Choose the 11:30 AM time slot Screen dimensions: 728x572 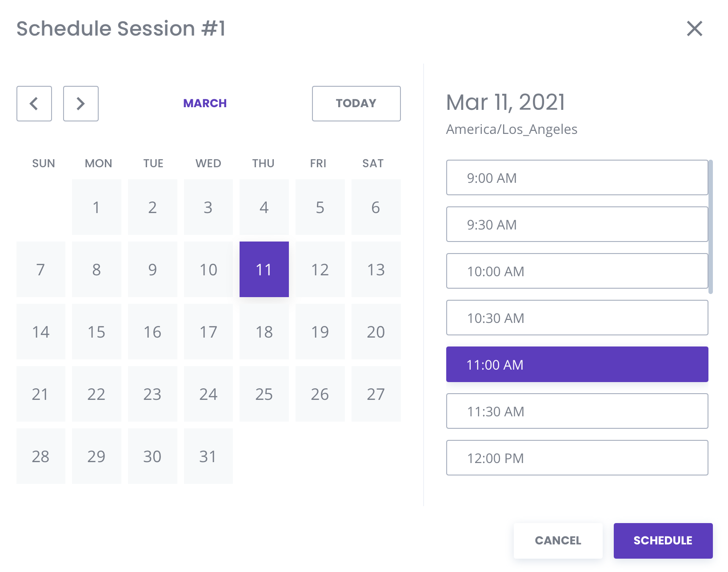coord(577,411)
